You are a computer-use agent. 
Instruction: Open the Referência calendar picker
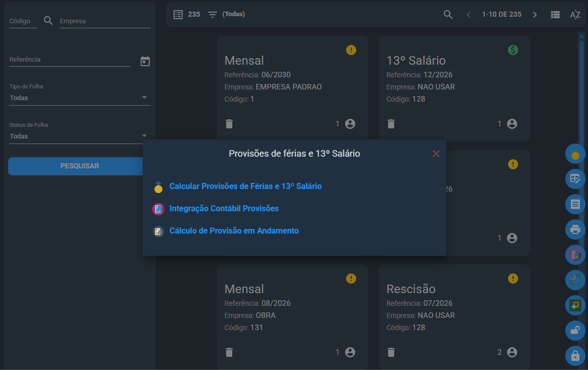145,61
